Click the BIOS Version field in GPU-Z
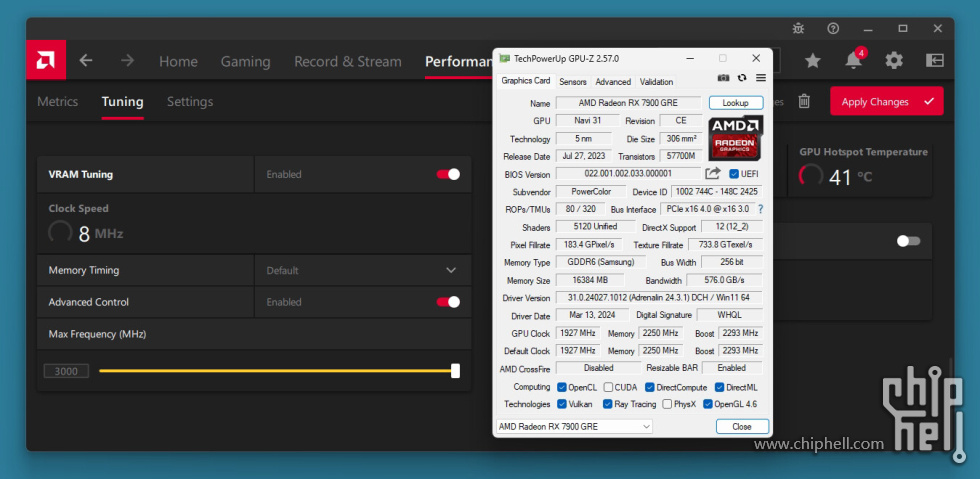Image resolution: width=980 pixels, height=479 pixels. 628,174
